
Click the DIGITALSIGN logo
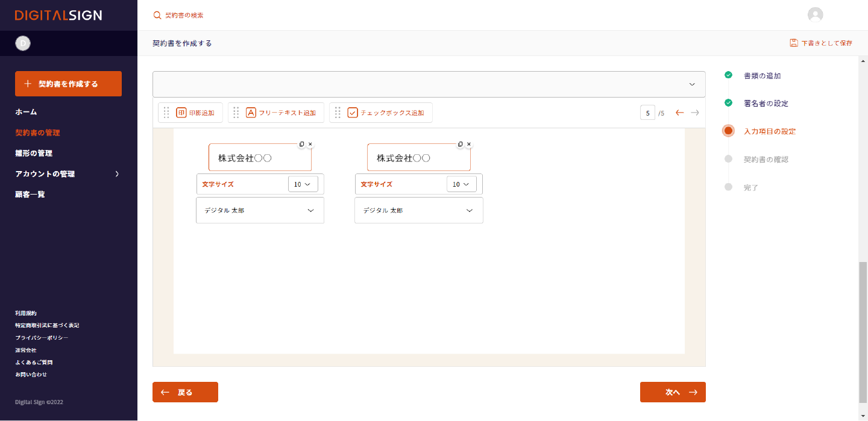click(x=58, y=15)
